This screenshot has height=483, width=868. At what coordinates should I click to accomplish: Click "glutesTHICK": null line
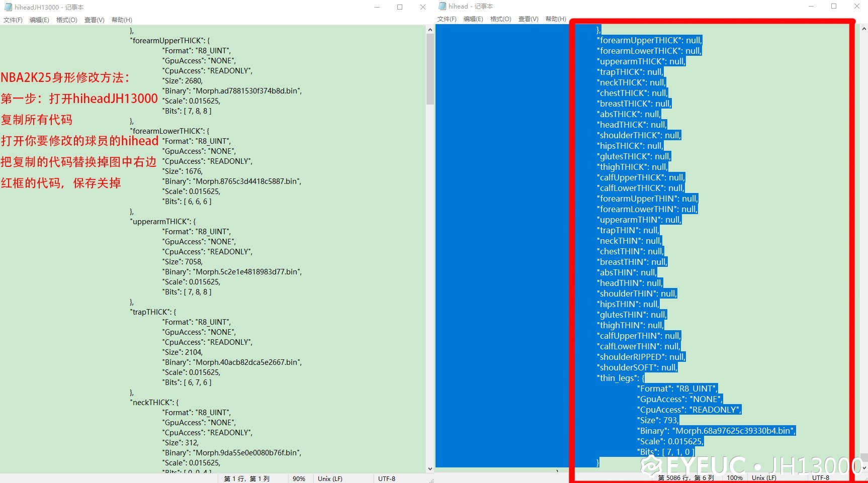[x=634, y=156]
